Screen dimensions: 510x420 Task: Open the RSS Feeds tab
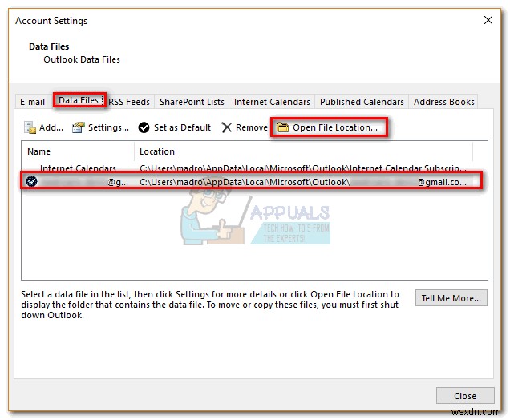tap(129, 102)
